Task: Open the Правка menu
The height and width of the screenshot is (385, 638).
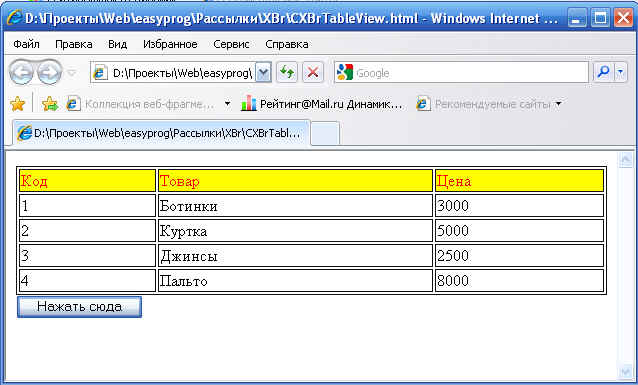Action: 74,44
